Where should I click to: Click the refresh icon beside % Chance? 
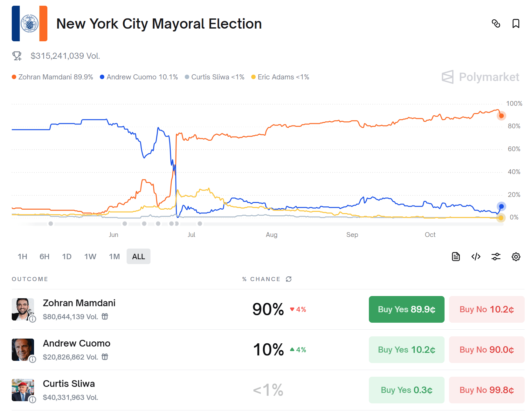pos(289,279)
